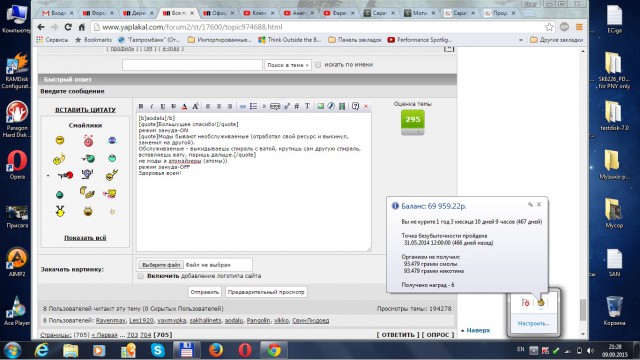Screen dimensions: 640x360
Task: Click the volume speaker icon in the system tray
Action: tap(590, 350)
